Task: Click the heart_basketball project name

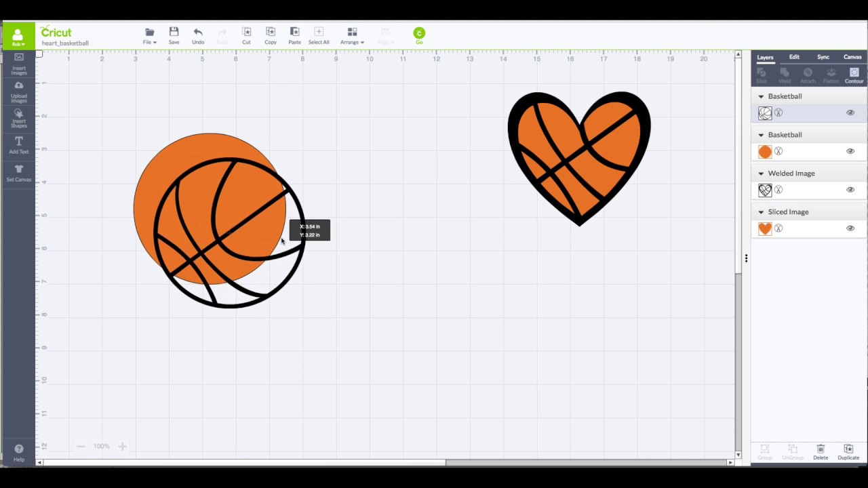Action: (x=65, y=43)
